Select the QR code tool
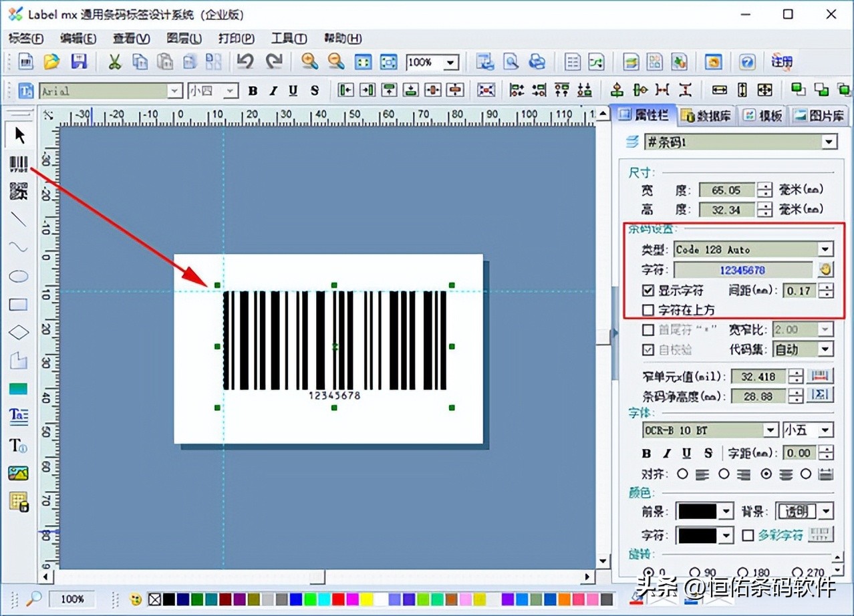 (x=19, y=192)
